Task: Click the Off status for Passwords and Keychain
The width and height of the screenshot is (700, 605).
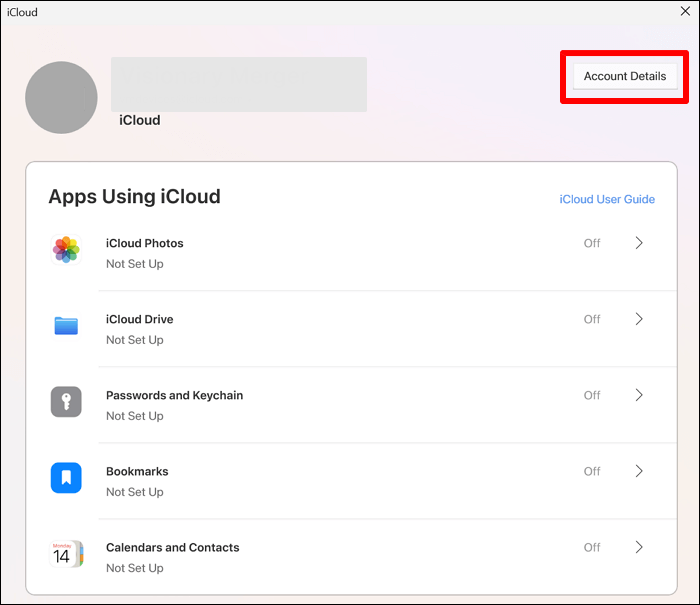Action: click(592, 395)
